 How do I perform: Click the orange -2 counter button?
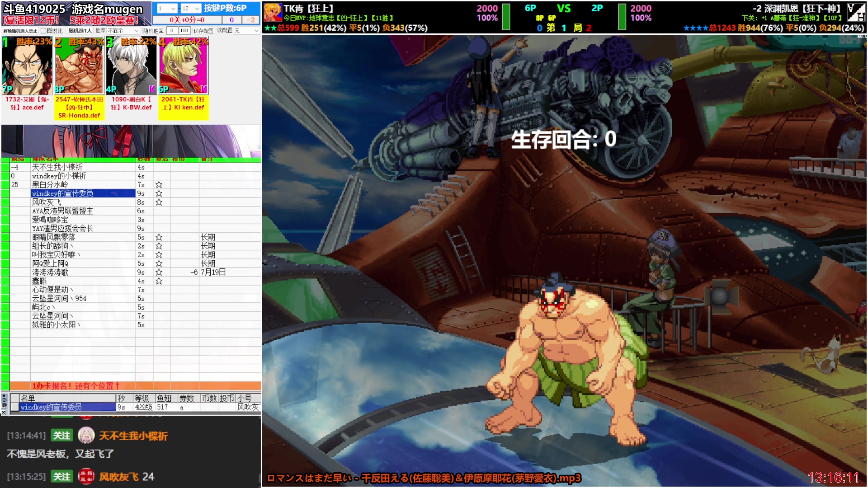(250, 20)
